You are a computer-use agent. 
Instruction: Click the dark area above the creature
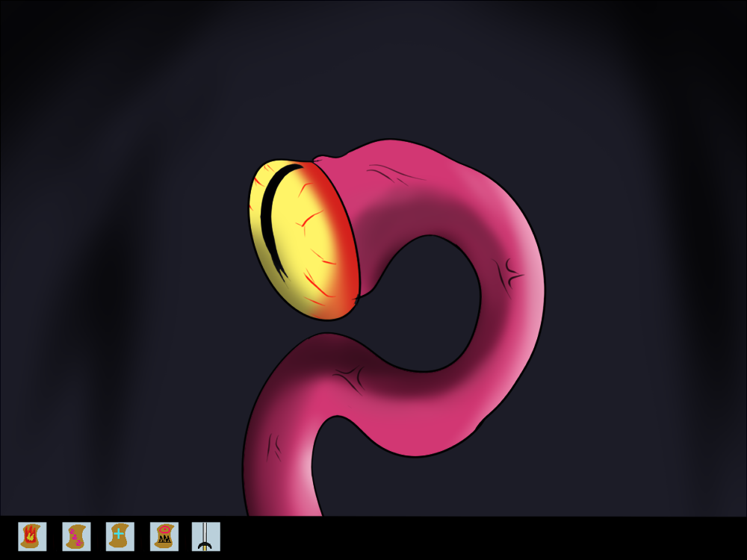[x=373, y=67]
